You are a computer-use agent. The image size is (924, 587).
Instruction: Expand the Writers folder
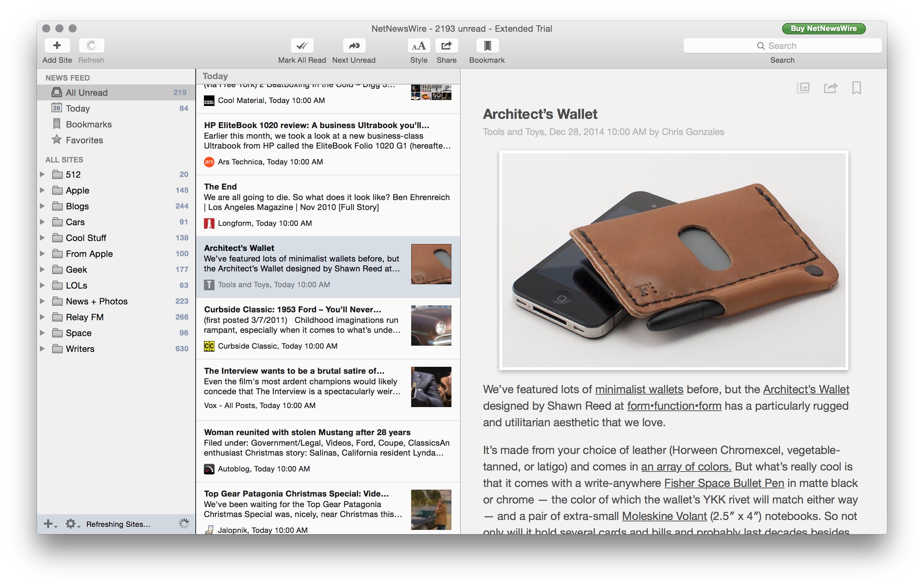point(43,349)
